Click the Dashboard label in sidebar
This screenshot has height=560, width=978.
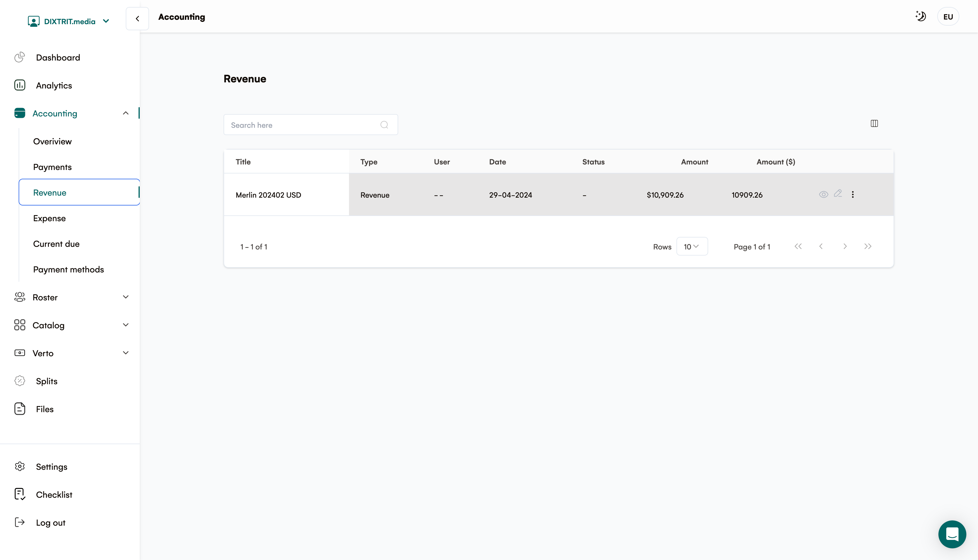tap(58, 57)
